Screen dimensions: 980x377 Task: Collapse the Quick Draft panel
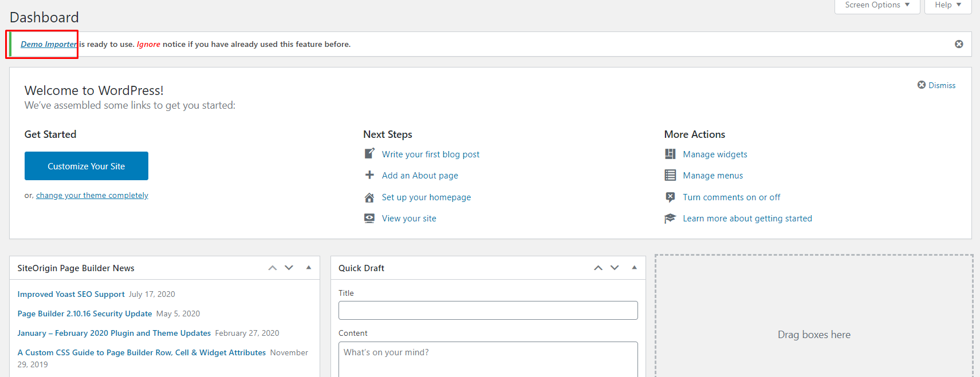[x=634, y=267]
